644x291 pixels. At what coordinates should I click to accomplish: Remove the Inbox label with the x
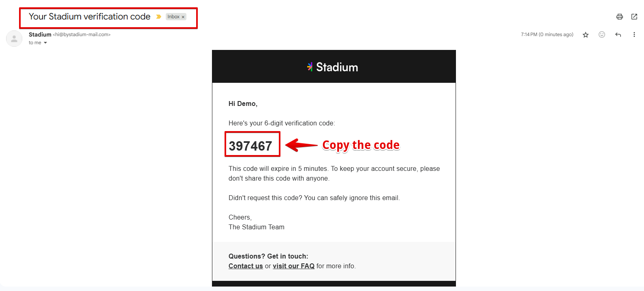pyautogui.click(x=183, y=17)
